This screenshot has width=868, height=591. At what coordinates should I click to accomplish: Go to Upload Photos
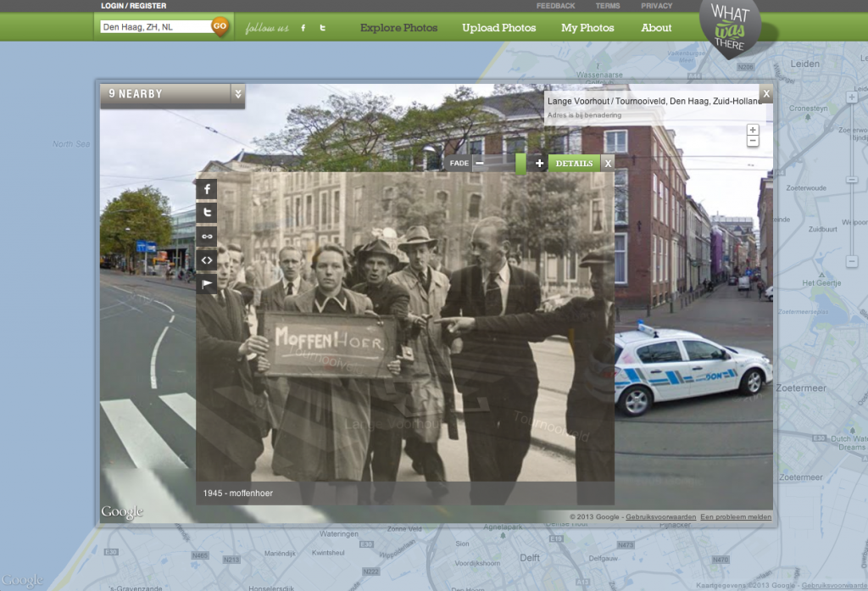(498, 28)
